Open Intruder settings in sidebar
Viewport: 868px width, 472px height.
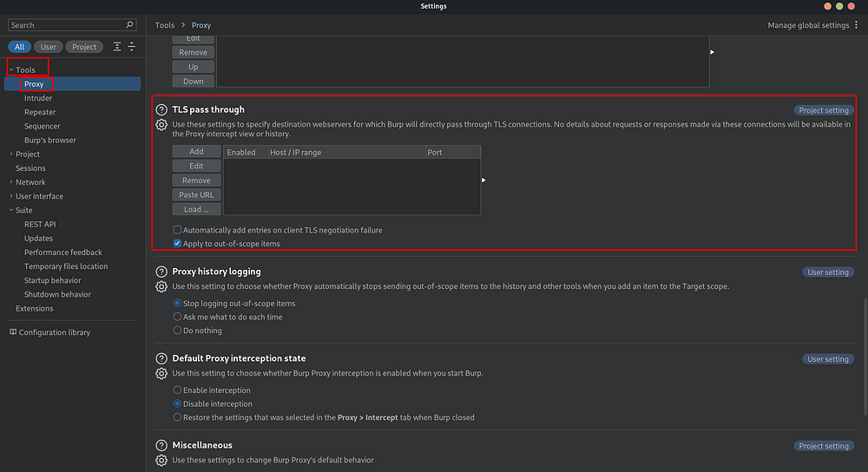pyautogui.click(x=38, y=98)
